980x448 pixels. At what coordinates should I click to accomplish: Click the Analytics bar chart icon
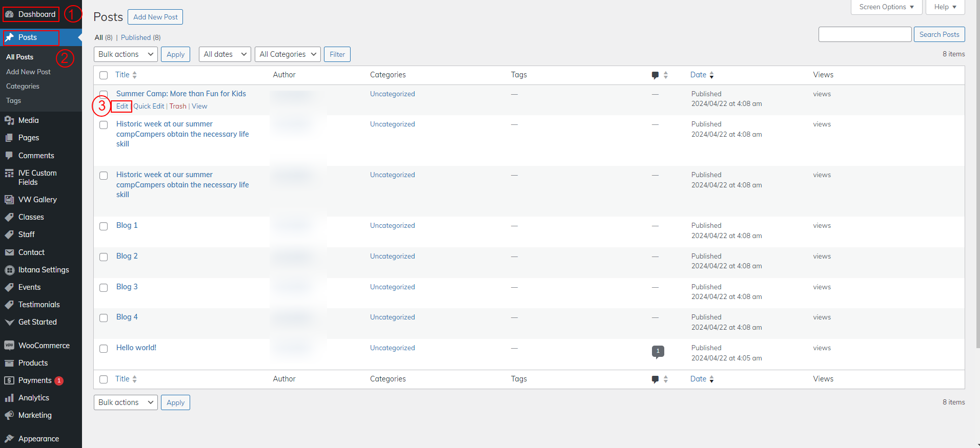(9, 398)
